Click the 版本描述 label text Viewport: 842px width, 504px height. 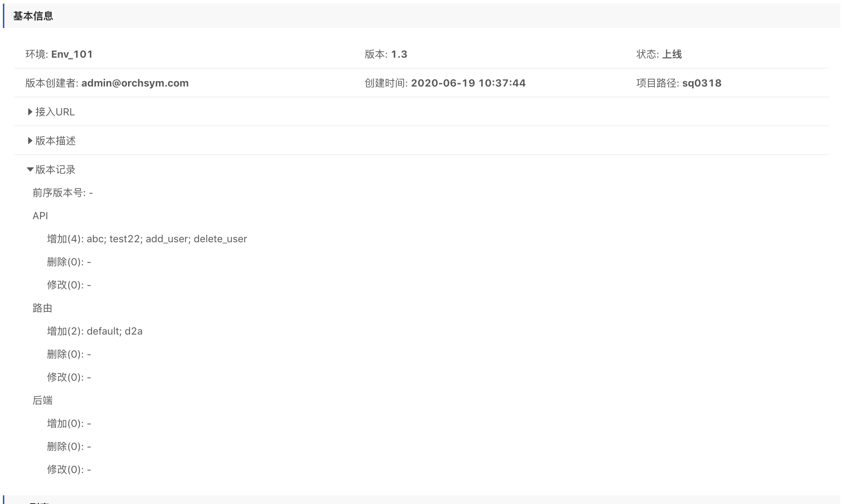pos(56,141)
